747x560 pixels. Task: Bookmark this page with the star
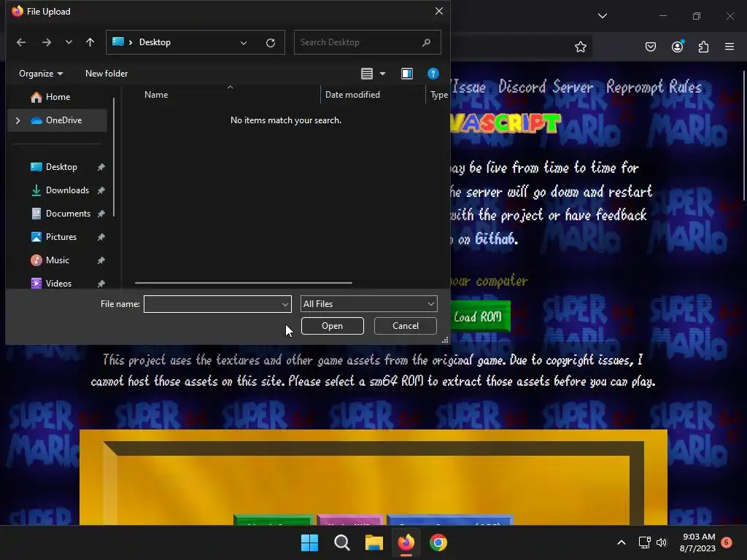(580, 47)
